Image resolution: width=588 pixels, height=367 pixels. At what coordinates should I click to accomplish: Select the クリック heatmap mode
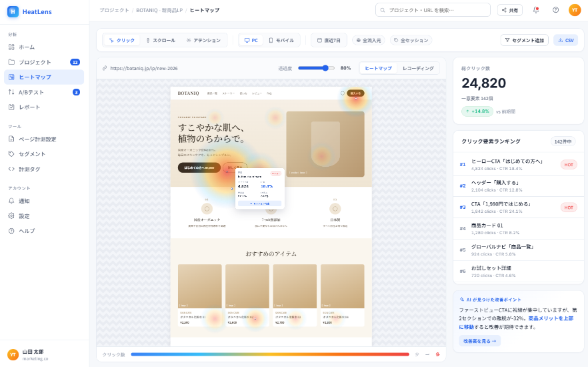(x=122, y=40)
